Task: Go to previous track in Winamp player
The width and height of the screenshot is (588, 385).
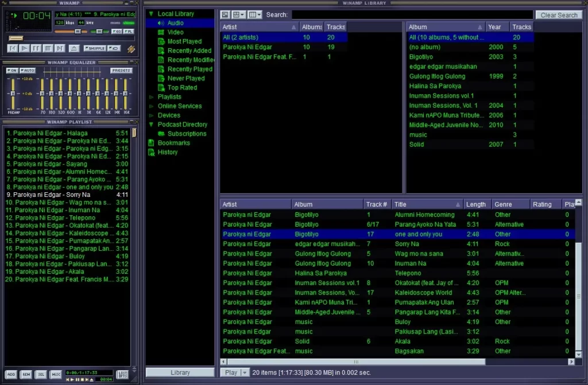Action: (x=13, y=48)
